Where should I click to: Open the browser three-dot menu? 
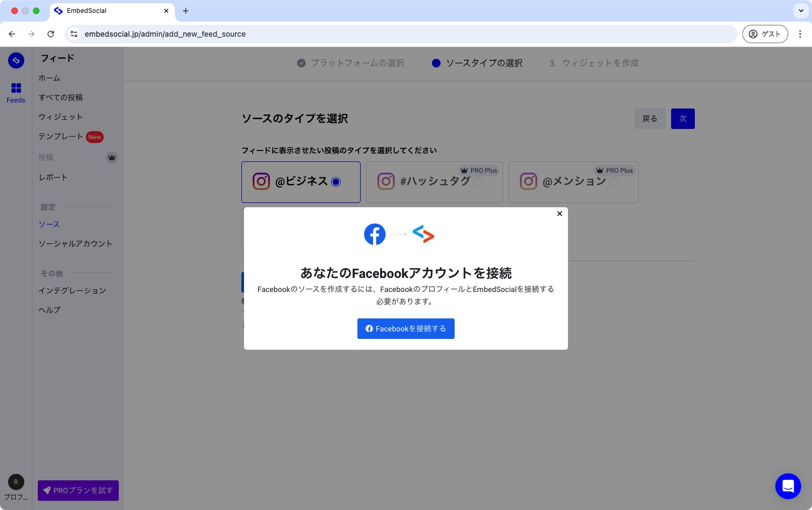click(x=800, y=34)
